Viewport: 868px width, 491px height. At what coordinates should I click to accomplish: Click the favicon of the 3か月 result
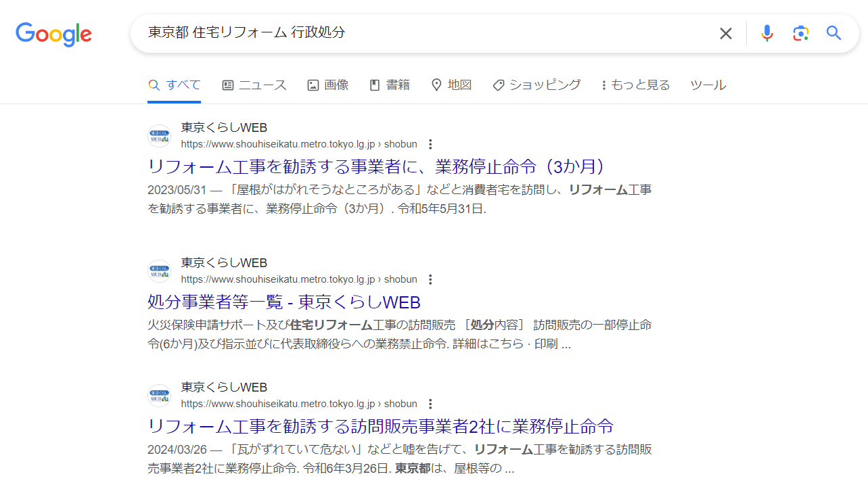[160, 136]
